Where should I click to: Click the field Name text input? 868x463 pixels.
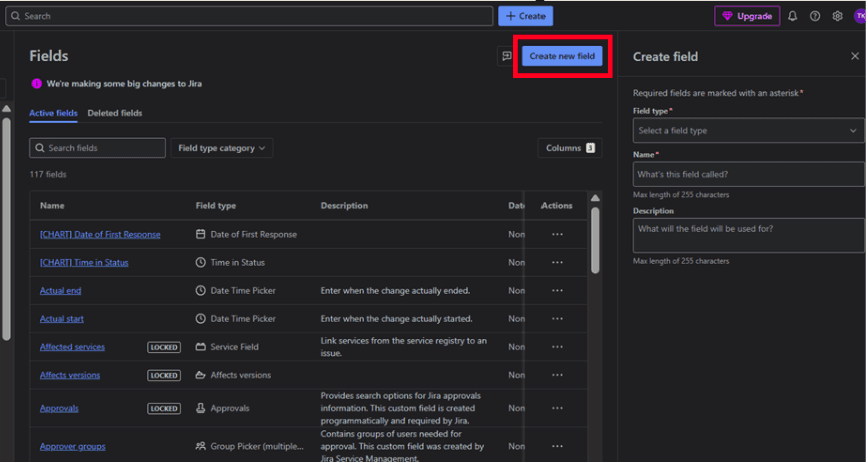coord(748,174)
